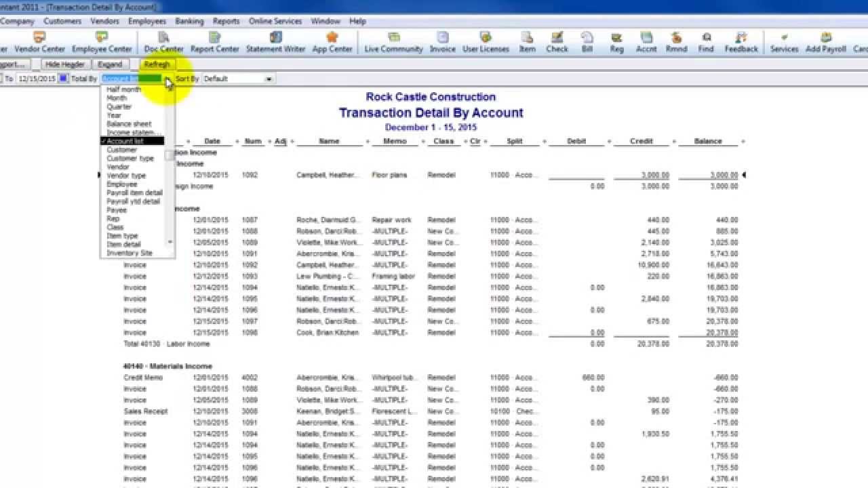The height and width of the screenshot is (488, 868).
Task: Open the Online Services menu
Action: click(275, 21)
